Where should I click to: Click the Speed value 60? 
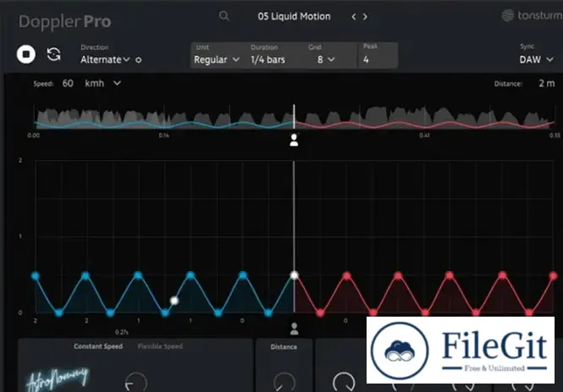tap(68, 83)
